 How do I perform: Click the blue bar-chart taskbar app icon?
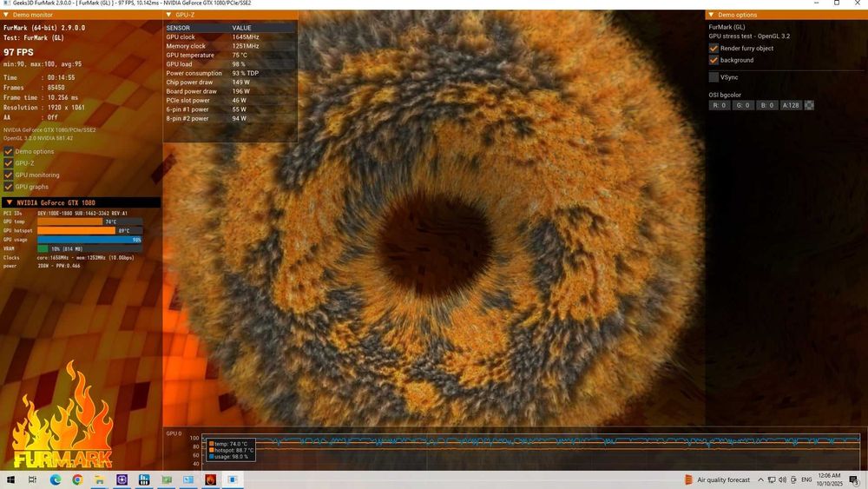(144, 479)
